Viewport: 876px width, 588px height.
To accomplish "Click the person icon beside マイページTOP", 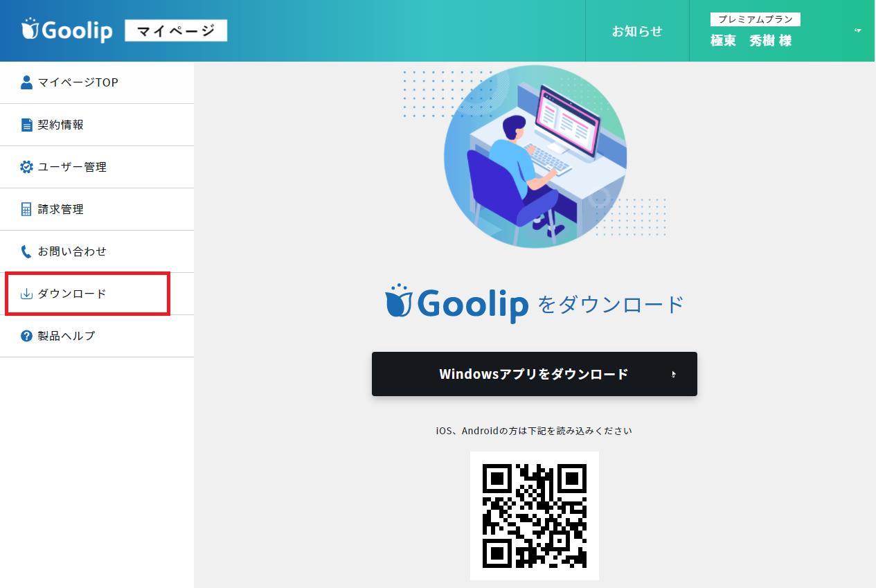I will (x=26, y=82).
